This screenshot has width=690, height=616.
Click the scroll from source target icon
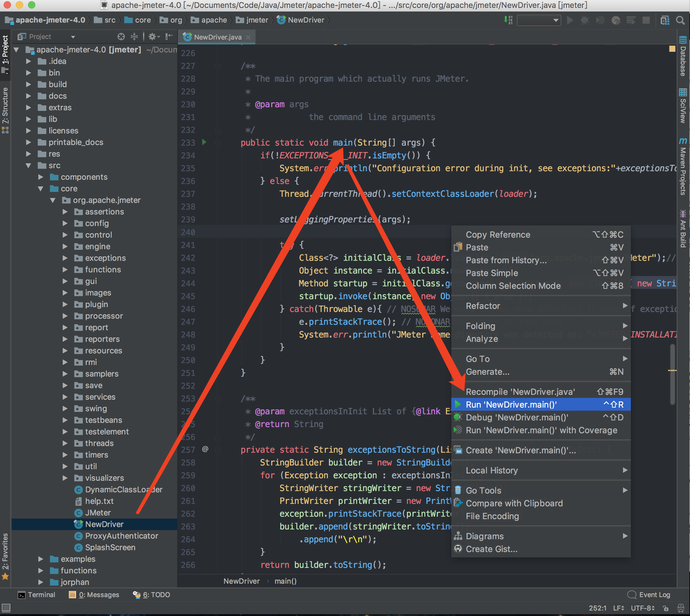(x=121, y=37)
